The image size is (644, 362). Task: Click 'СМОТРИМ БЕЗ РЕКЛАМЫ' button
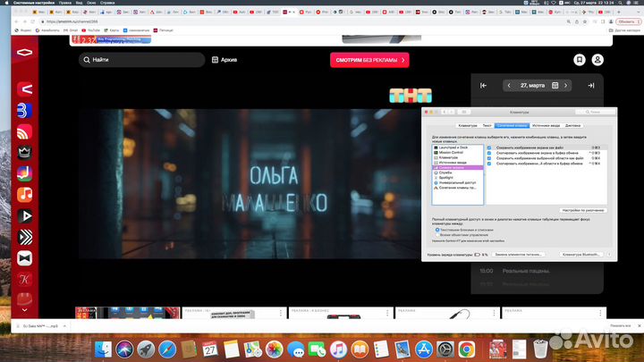(369, 60)
